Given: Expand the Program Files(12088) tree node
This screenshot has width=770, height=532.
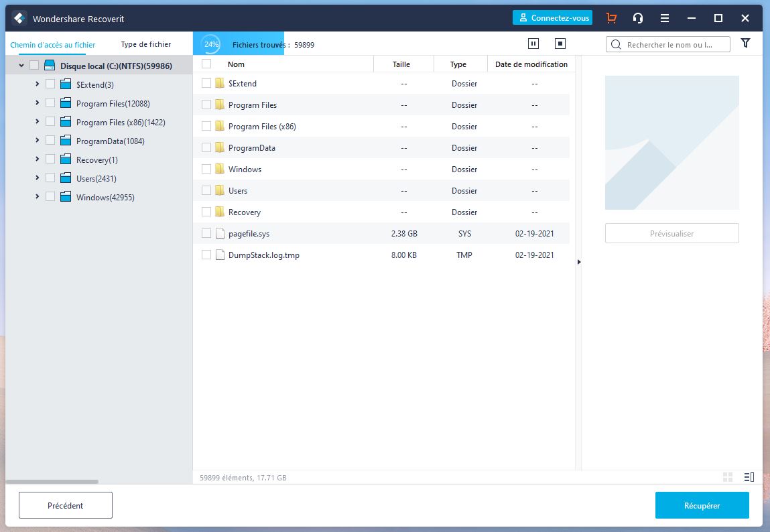Looking at the screenshot, I should pyautogui.click(x=37, y=103).
